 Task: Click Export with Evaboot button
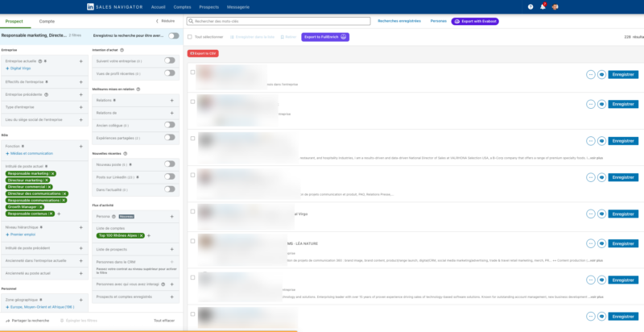[x=475, y=22]
